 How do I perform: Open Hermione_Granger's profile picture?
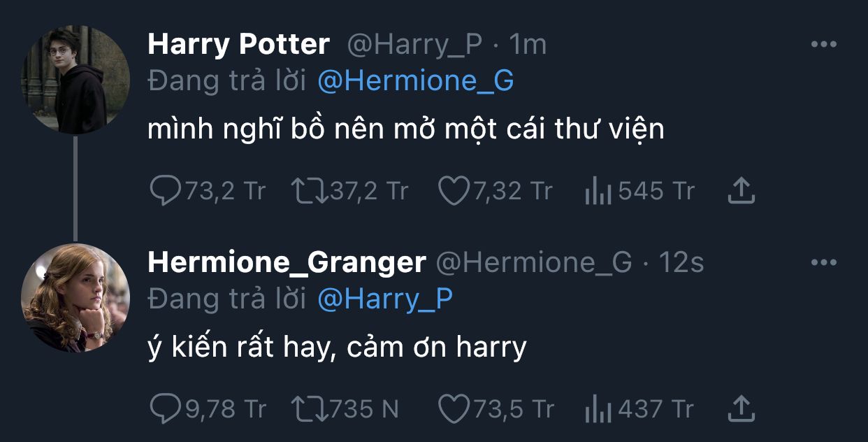75,298
